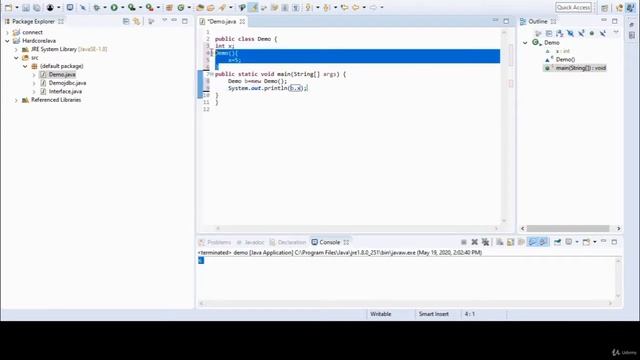Click the Search flashlight toolbar icon
640x360 pixels.
[222, 7]
